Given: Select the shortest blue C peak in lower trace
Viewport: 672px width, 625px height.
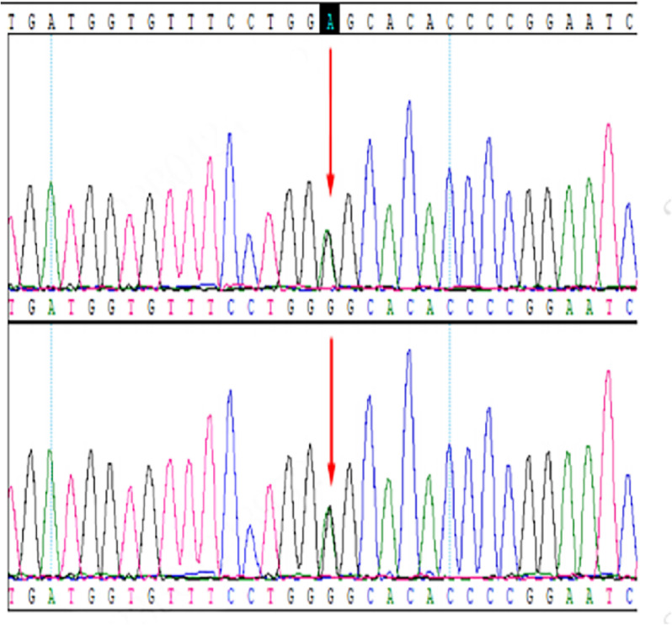Looking at the screenshot, I should [x=250, y=550].
